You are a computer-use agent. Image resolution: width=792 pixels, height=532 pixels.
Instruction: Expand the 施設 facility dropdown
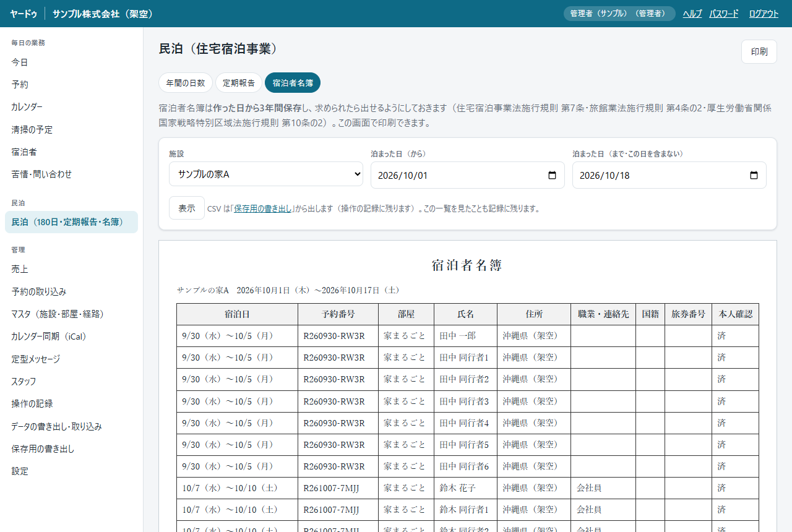point(266,174)
